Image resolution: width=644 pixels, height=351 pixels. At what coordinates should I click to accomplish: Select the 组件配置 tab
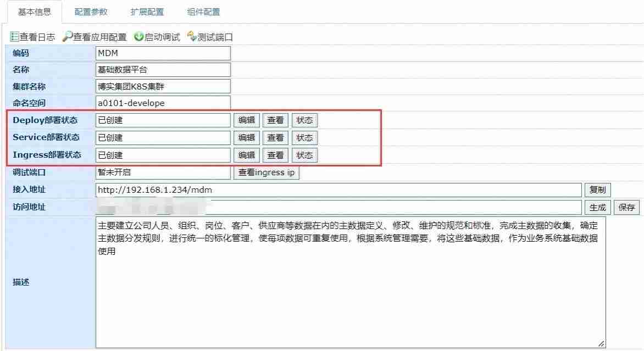click(203, 12)
